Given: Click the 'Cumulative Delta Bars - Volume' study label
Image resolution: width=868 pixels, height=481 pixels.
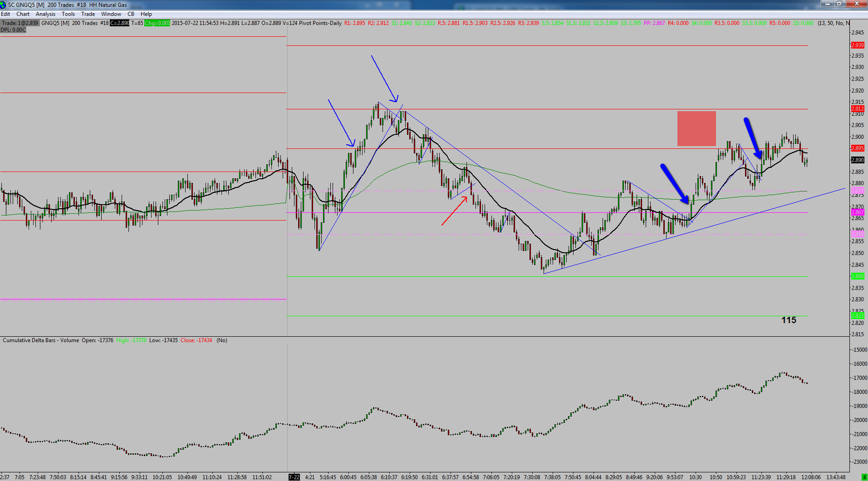Looking at the screenshot, I should (41, 340).
